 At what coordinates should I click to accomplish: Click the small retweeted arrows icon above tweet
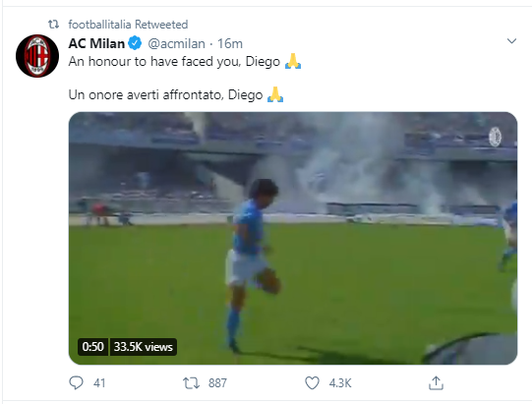click(53, 25)
